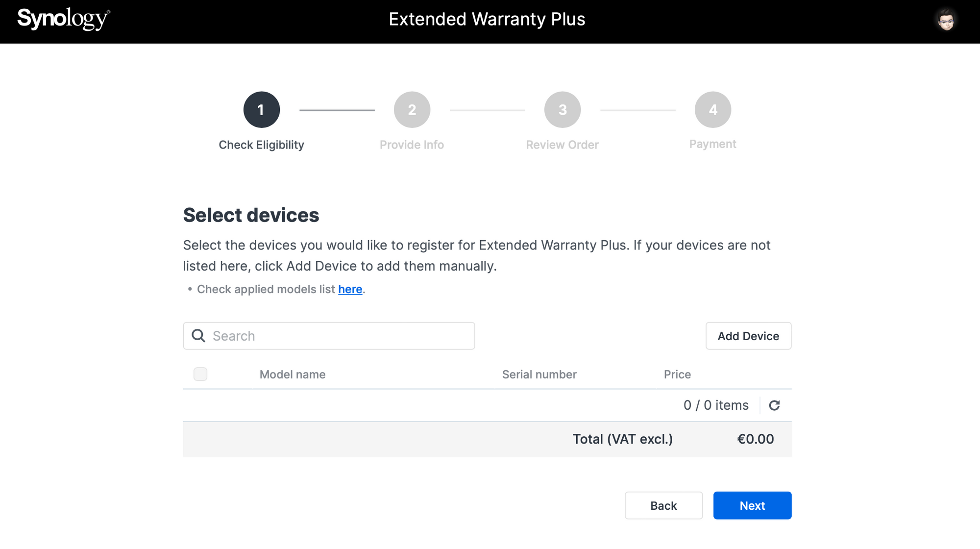Viewport: 980px width, 549px height.
Task: Click the Provide Info step label
Action: point(412,145)
